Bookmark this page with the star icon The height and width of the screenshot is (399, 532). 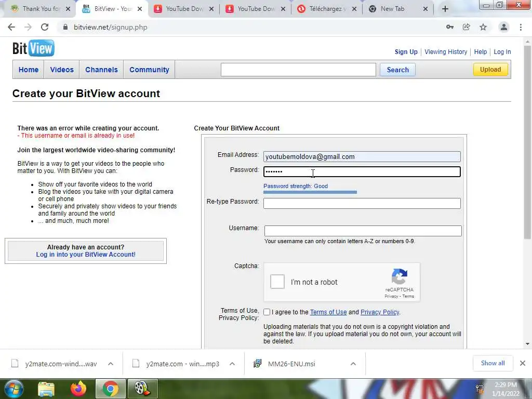tap(483, 27)
